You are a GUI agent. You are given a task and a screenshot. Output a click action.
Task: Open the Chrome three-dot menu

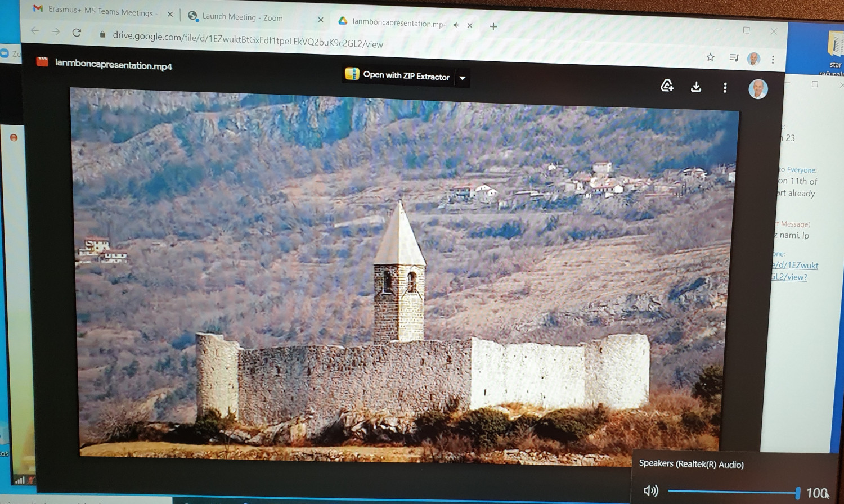[773, 59]
